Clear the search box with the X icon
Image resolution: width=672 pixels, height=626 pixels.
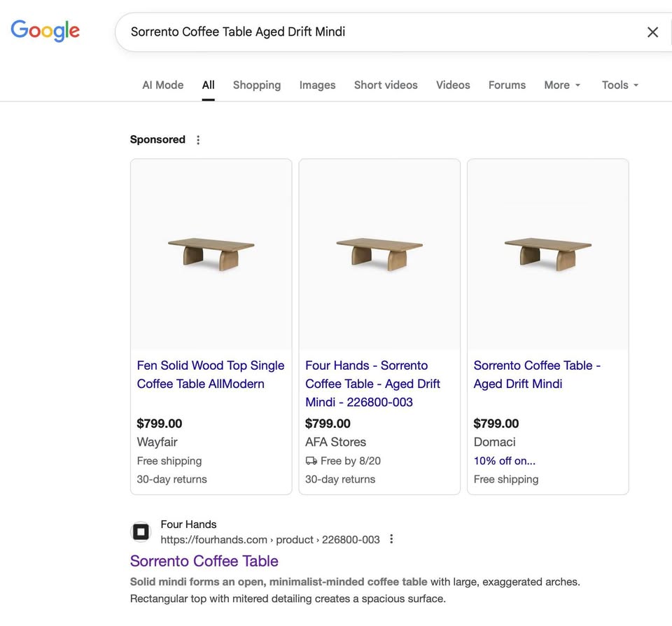[652, 32]
